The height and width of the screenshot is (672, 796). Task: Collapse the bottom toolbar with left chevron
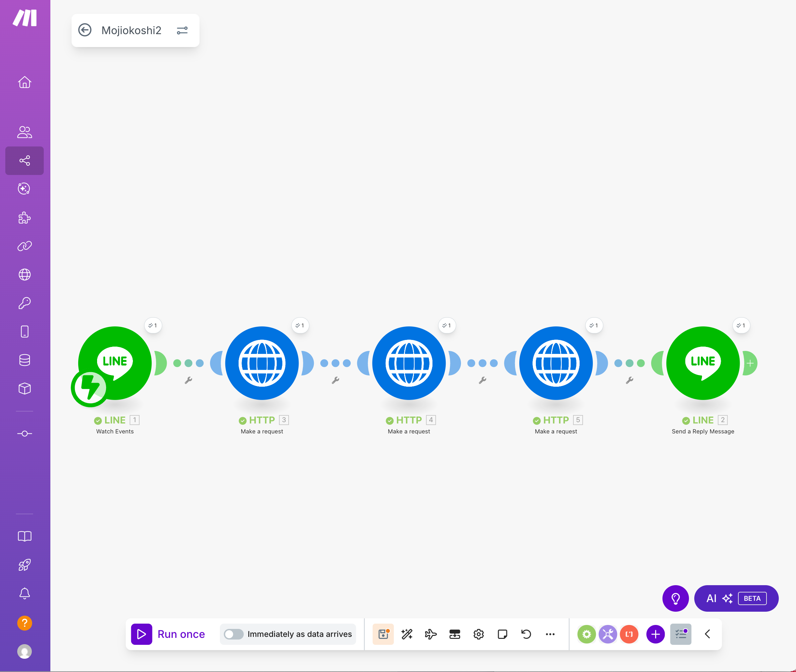707,634
